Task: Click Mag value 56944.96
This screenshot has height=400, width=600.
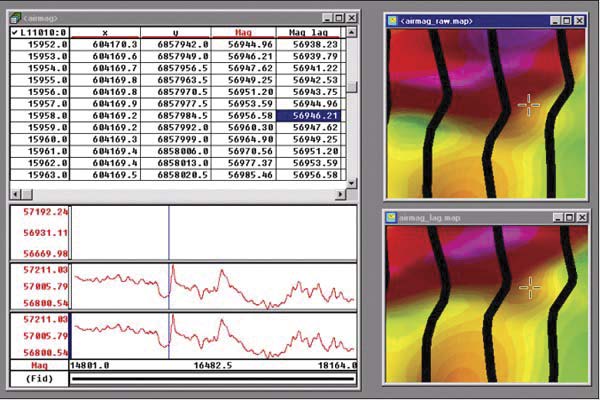Action: [250, 44]
